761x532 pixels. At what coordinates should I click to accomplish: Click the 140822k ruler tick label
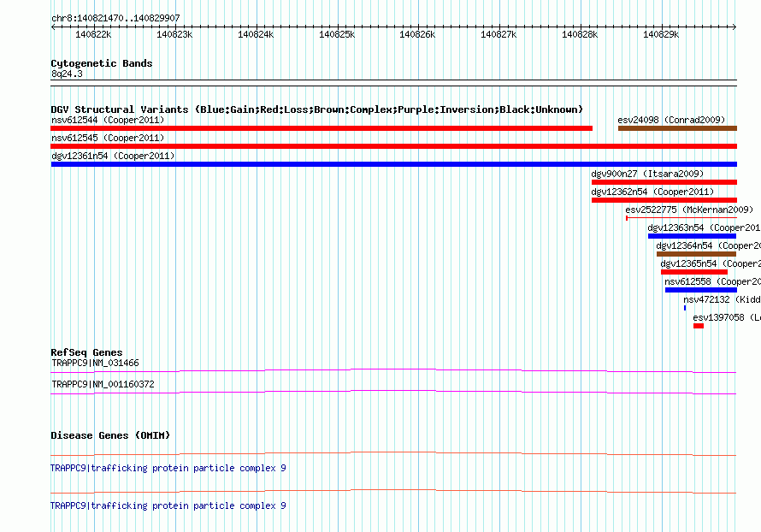[93, 35]
